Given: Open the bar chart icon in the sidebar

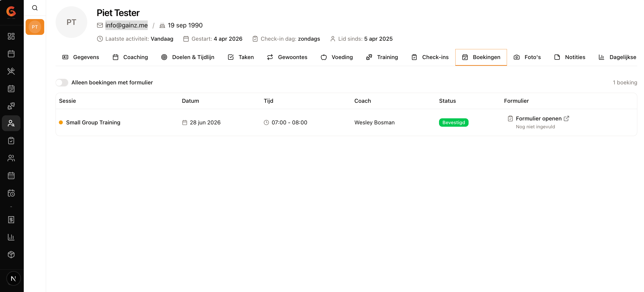Looking at the screenshot, I should (x=11, y=237).
